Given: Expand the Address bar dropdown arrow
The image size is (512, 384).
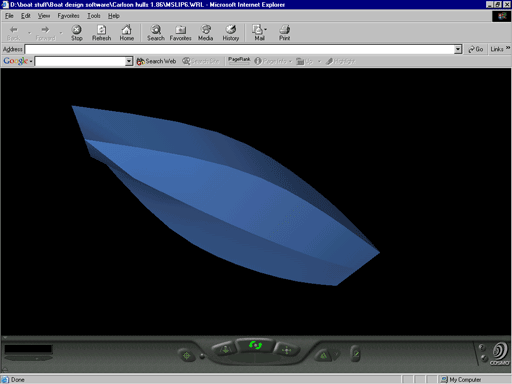Looking at the screenshot, I should tap(458, 49).
